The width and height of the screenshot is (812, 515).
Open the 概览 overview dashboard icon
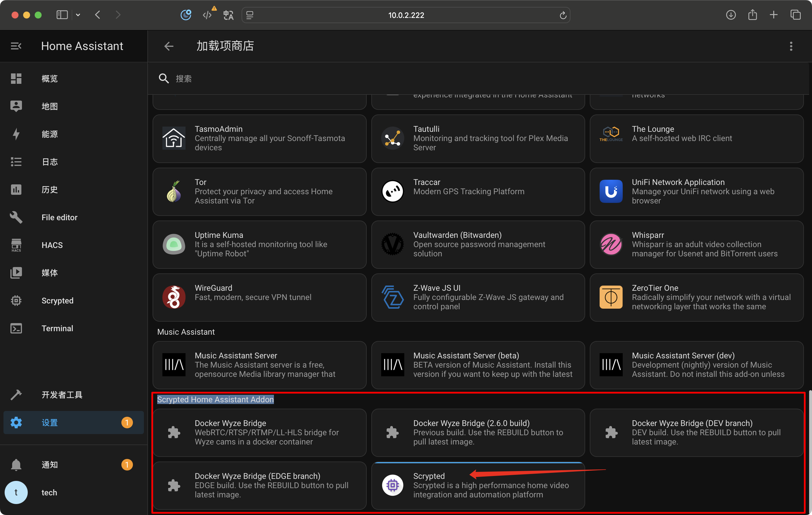pos(16,78)
